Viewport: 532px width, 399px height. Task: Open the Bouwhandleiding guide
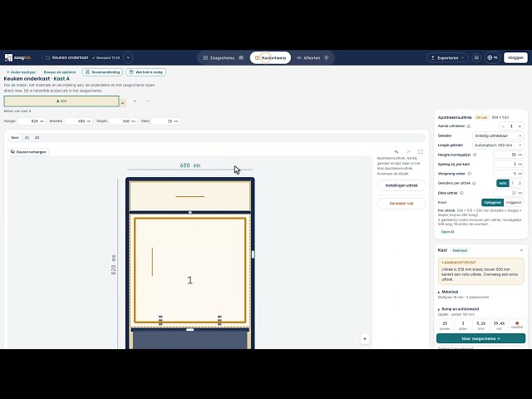tap(103, 72)
